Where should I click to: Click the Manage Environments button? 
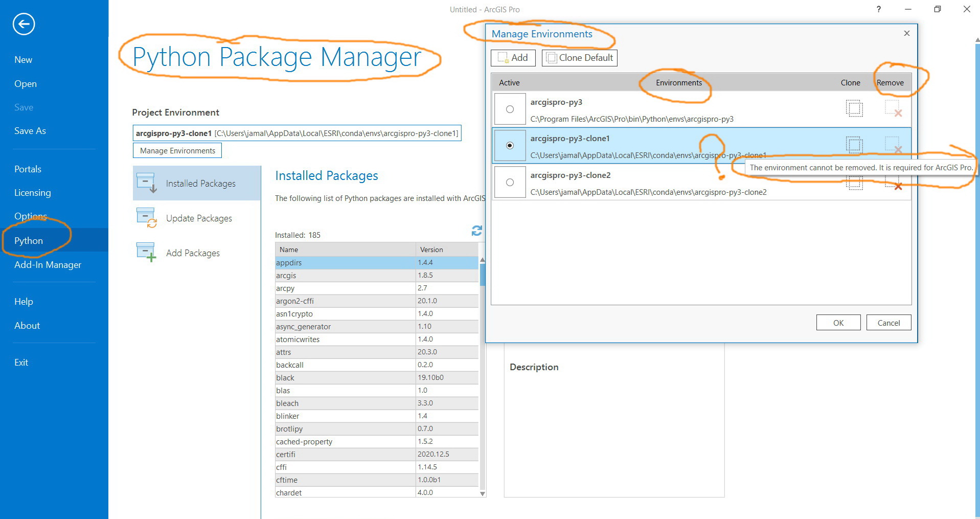pyautogui.click(x=177, y=151)
